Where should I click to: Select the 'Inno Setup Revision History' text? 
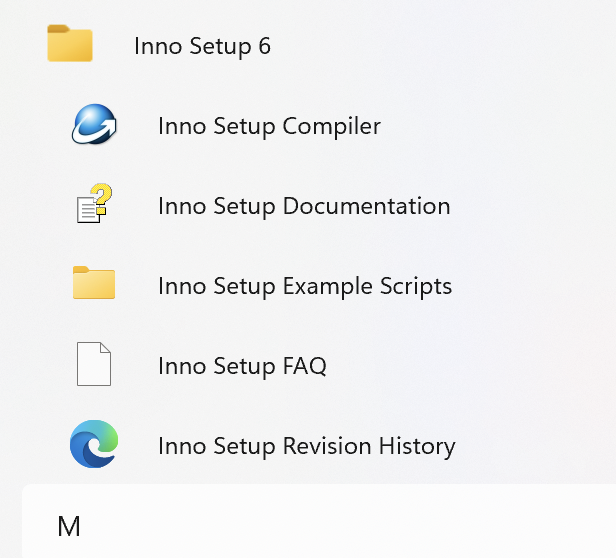tap(306, 446)
